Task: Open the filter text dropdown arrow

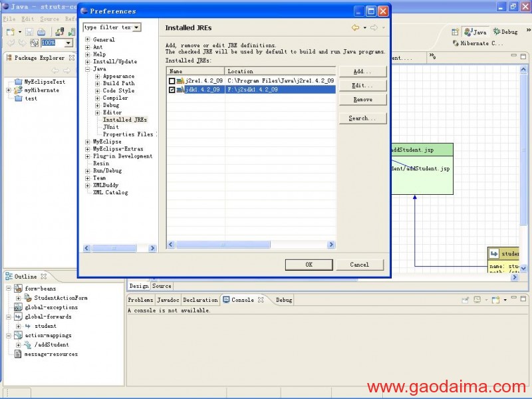Action: (136, 27)
